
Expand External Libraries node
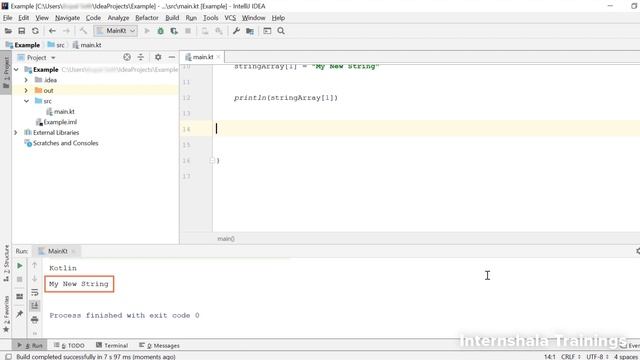pyautogui.click(x=16, y=133)
